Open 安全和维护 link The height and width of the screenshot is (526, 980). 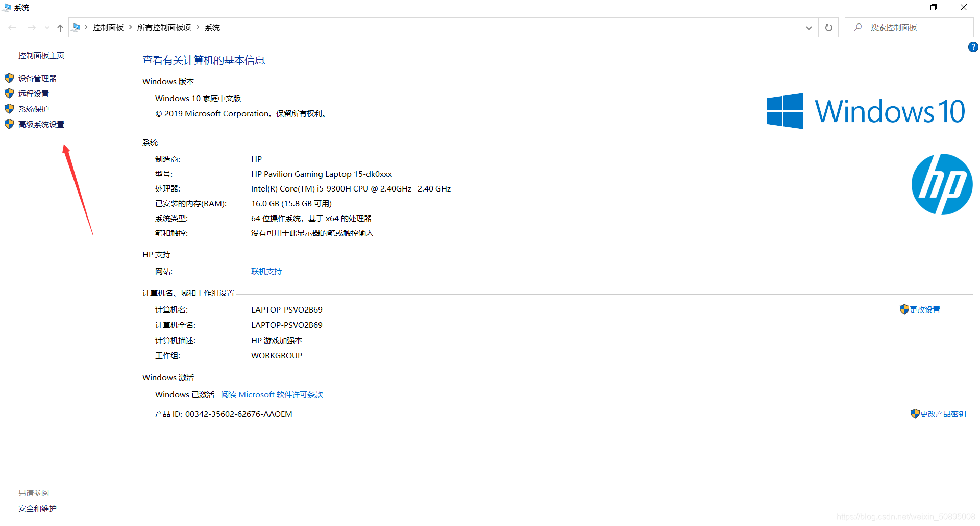37,508
